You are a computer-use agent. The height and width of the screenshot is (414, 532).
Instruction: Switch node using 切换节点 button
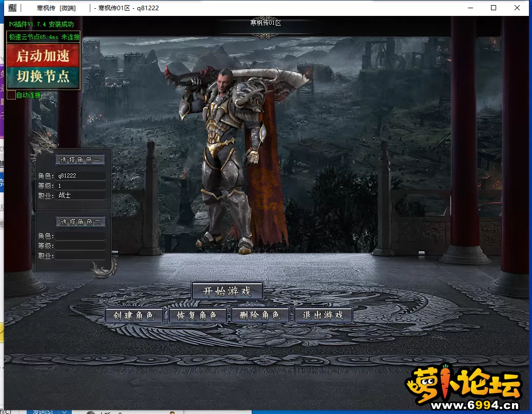43,76
